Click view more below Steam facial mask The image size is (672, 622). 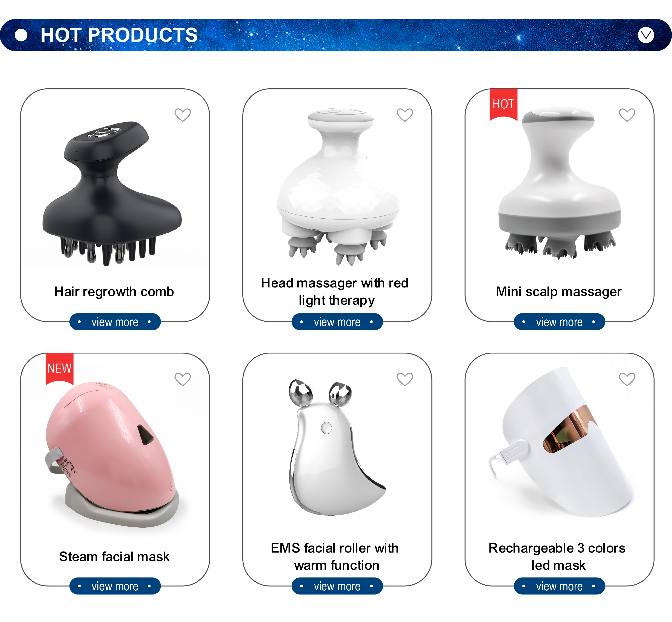(x=115, y=586)
